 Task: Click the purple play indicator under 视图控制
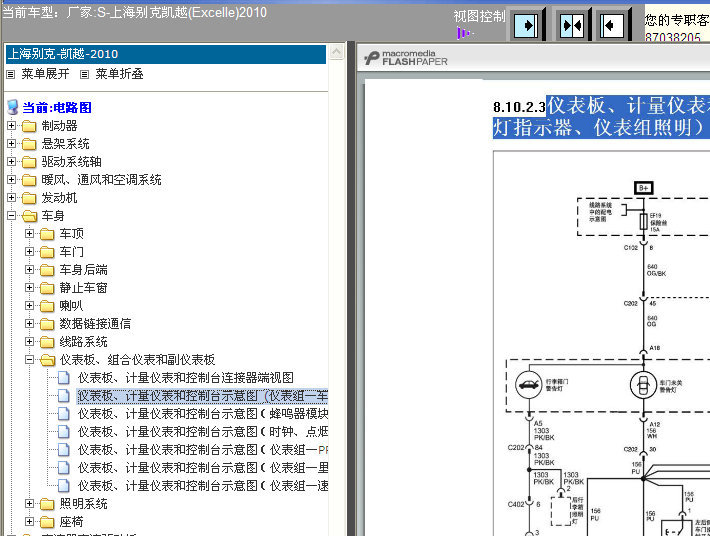[465, 33]
